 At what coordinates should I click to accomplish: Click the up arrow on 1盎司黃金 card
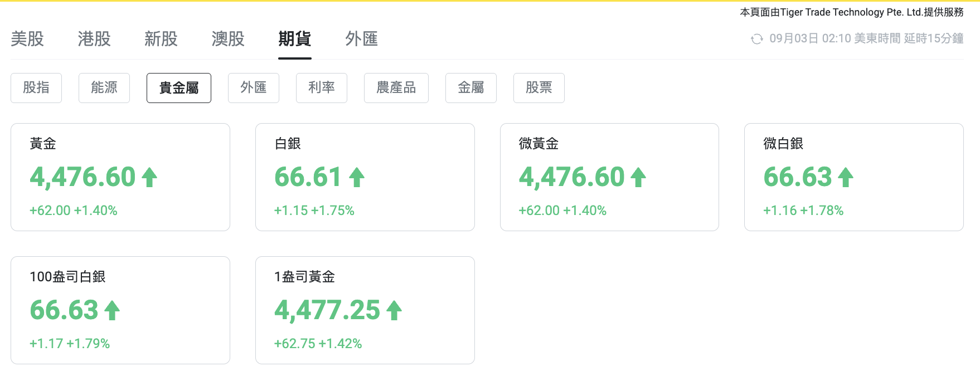click(394, 311)
